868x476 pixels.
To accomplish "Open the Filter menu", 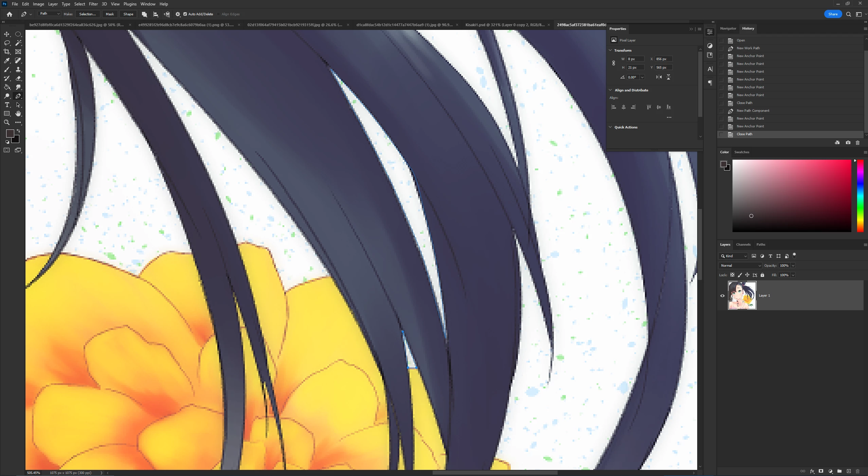I will tap(93, 4).
